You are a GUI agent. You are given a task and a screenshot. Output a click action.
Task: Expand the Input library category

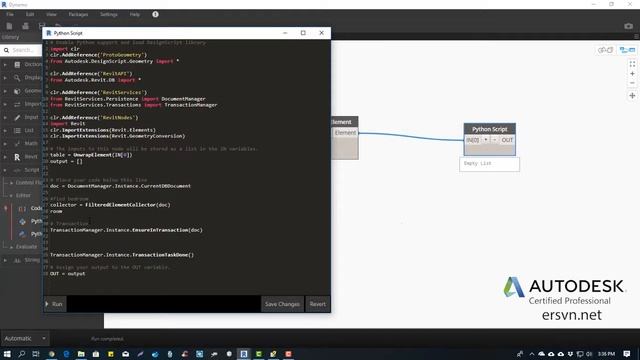pyautogui.click(x=5, y=118)
